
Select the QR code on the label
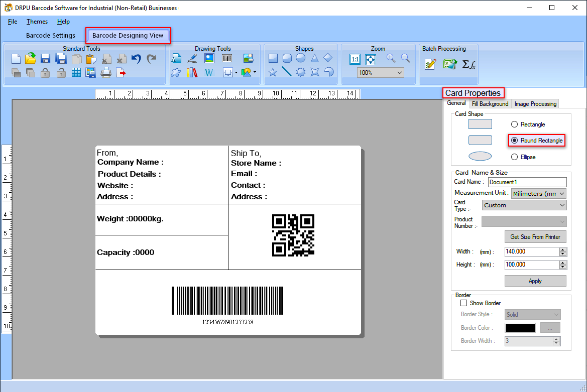coord(293,235)
